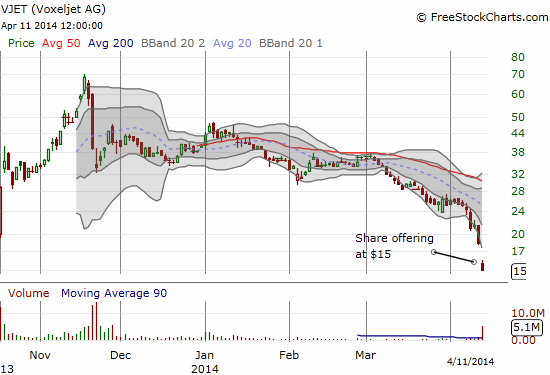Viewport: 550px width, 375px height.
Task: Click the Moving Average 90 legend label
Action: click(114, 293)
